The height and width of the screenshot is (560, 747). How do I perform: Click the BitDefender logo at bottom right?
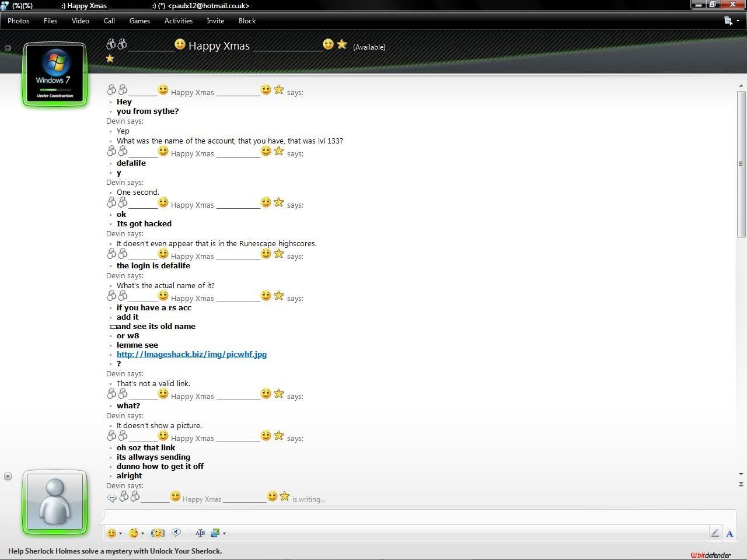[x=710, y=555]
